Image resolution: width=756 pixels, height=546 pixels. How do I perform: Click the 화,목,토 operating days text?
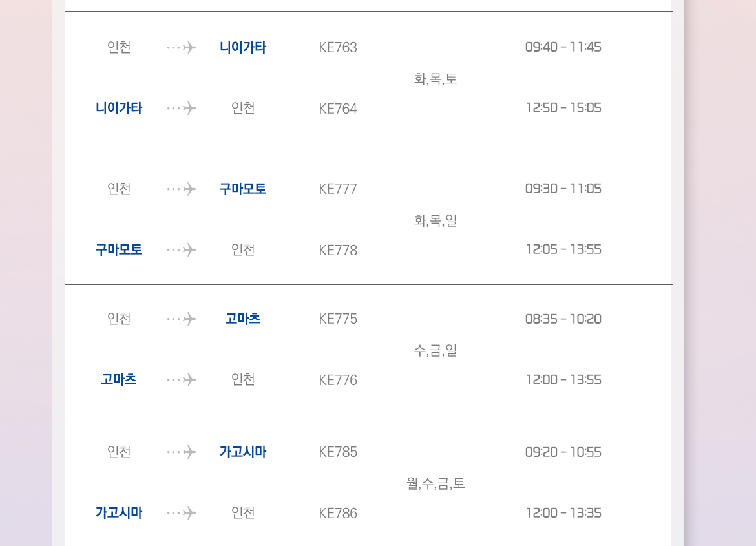436,79
